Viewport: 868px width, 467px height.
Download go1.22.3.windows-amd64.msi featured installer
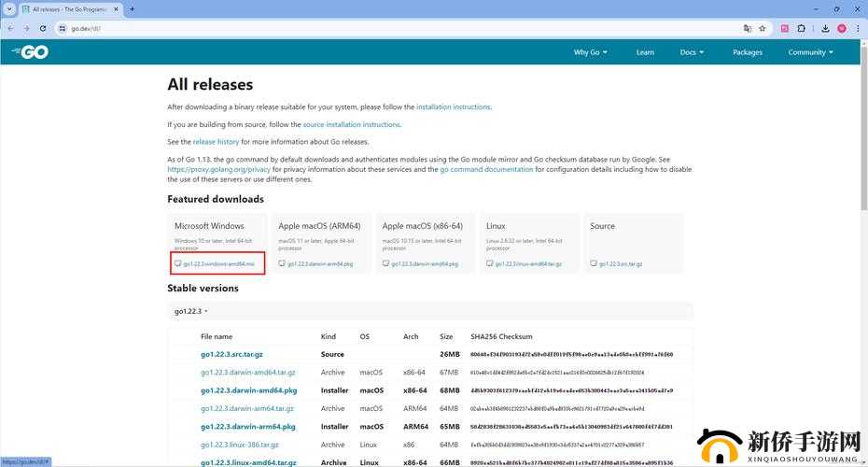218,264
